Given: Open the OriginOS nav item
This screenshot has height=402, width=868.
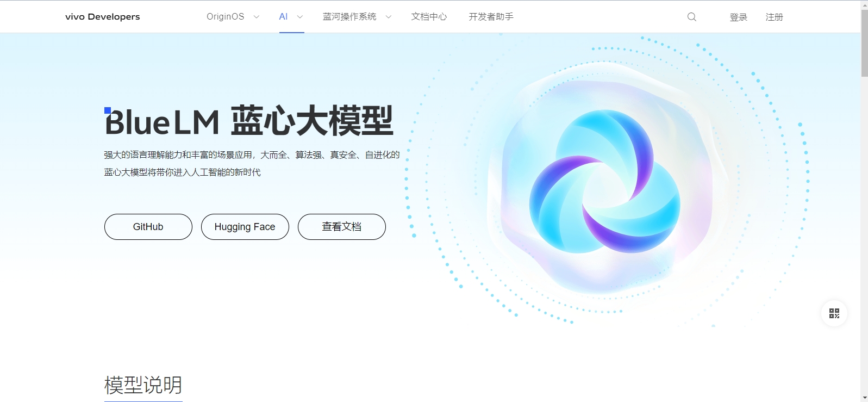Looking at the screenshot, I should 225,17.
